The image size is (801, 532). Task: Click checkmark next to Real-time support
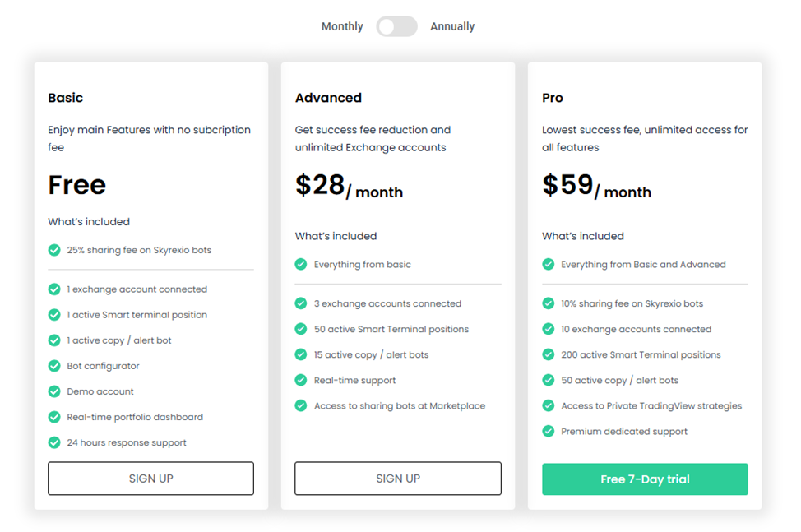click(x=301, y=380)
